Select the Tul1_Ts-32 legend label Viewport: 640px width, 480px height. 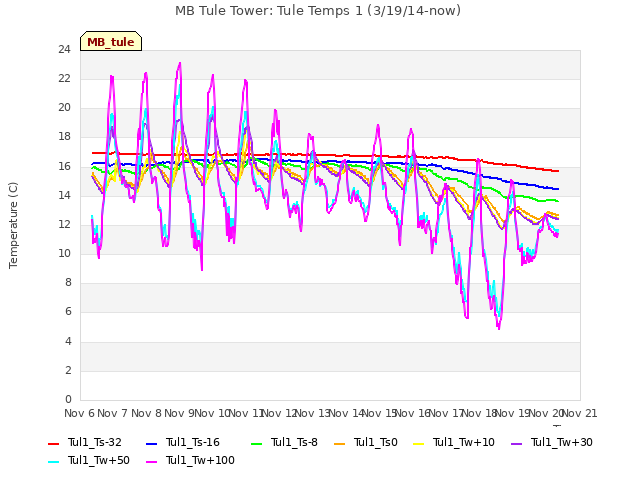(x=95, y=442)
